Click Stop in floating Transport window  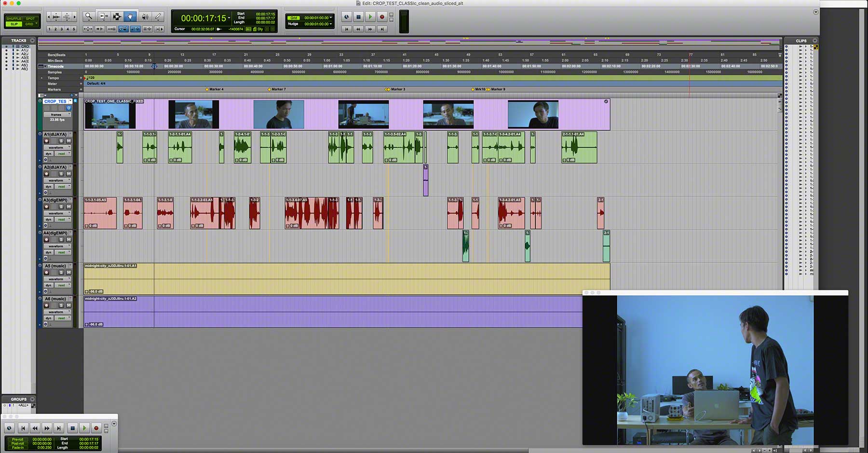(72, 428)
